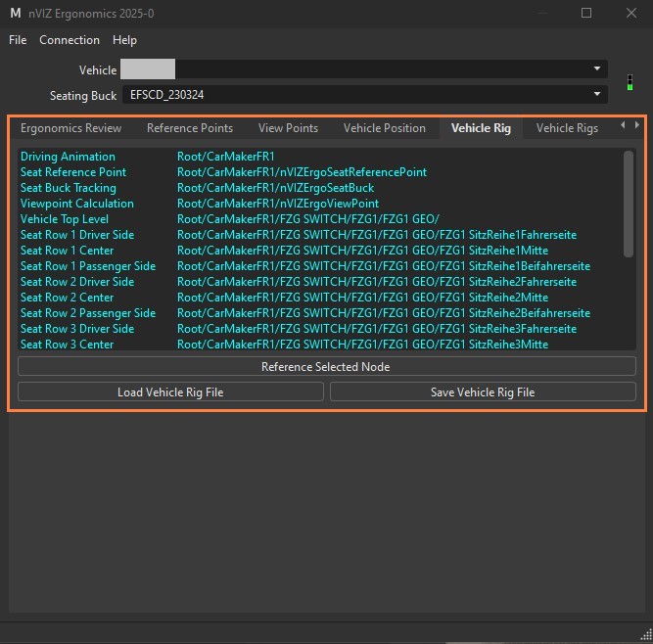Viewport: 653px width, 644px height.
Task: Click the M application logo icon
Action: [x=16, y=14]
